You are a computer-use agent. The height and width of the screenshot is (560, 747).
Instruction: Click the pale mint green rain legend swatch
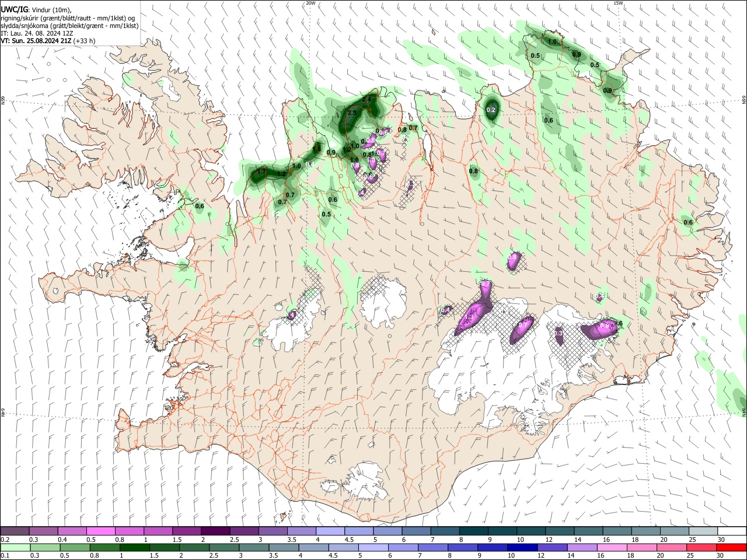tap(16, 547)
